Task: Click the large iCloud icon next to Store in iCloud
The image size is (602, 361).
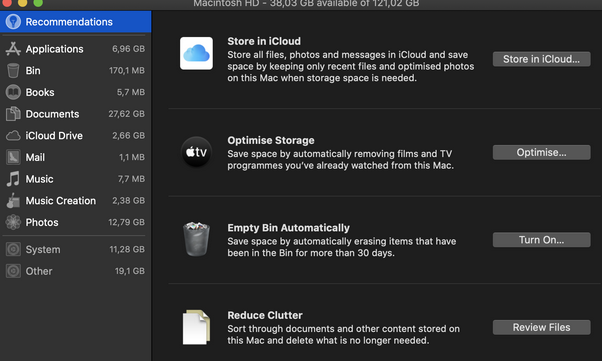Action: tap(196, 53)
